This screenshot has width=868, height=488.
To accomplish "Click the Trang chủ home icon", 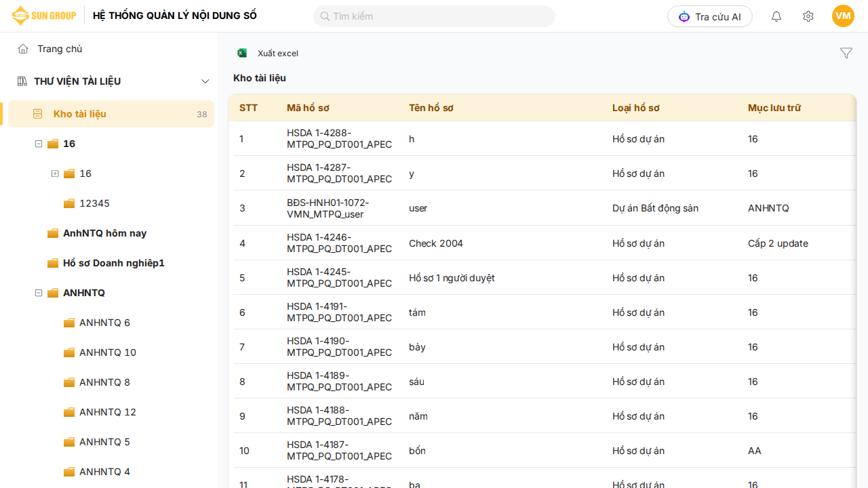I will (x=23, y=49).
